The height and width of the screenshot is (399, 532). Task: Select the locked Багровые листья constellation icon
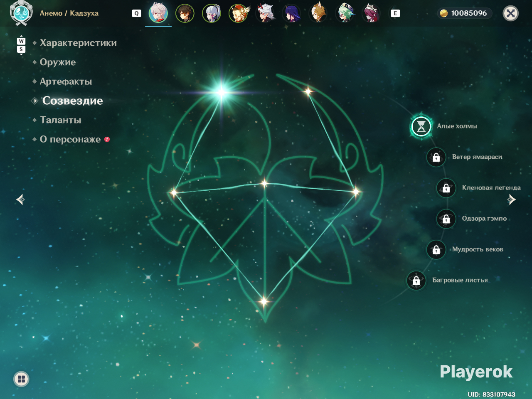coord(416,281)
